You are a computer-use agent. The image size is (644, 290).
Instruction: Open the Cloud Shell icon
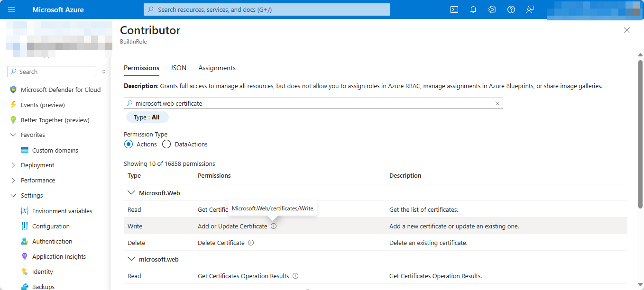pyautogui.click(x=454, y=9)
